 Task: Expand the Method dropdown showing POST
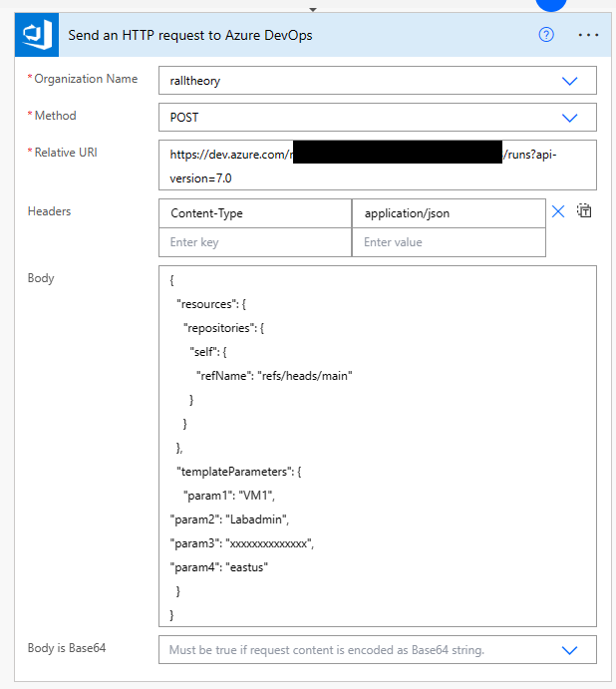point(570,118)
